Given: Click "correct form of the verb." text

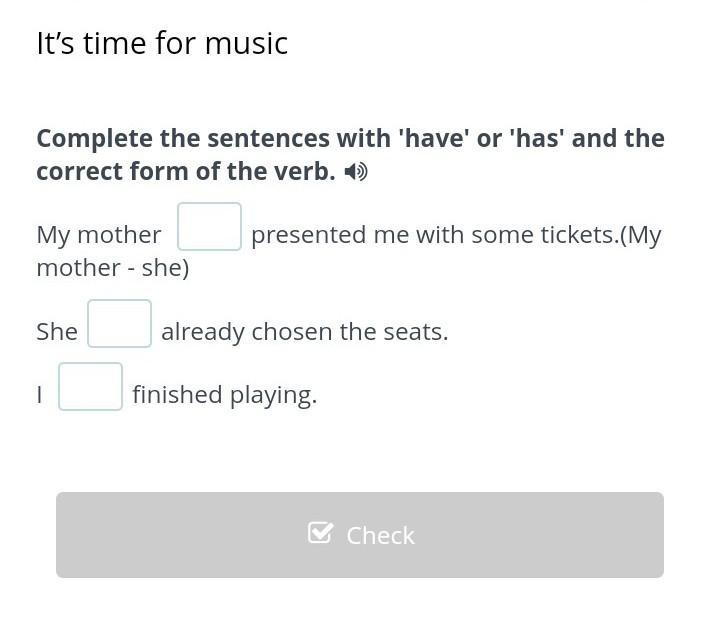Looking at the screenshot, I should click(x=186, y=172).
